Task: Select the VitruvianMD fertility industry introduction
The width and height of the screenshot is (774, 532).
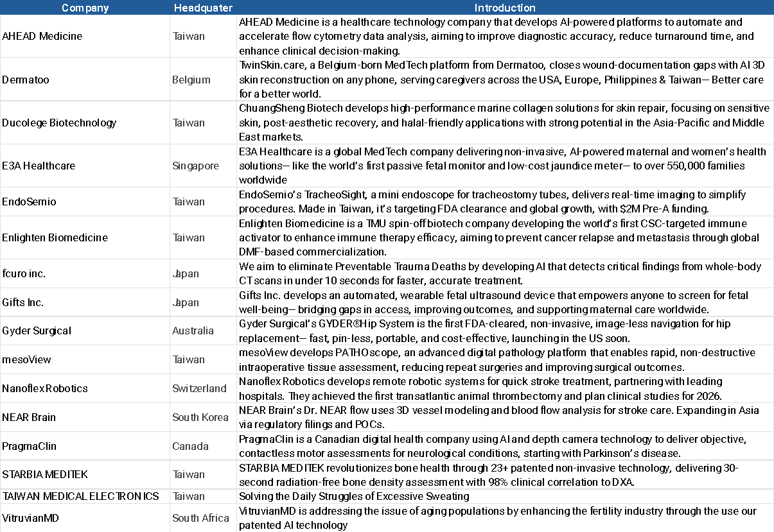Action: (505, 518)
